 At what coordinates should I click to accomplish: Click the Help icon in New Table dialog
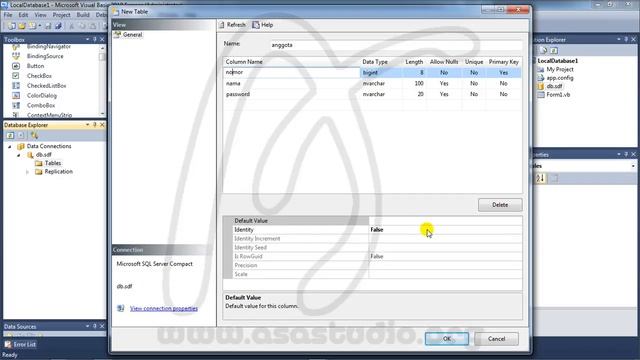coord(256,25)
